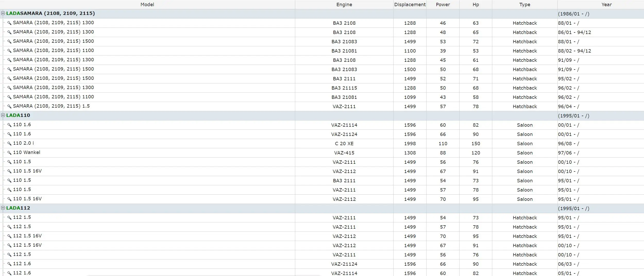Image resolution: width=644 pixels, height=276 pixels.
Task: Click the displacement value 1998
Action: click(410, 144)
